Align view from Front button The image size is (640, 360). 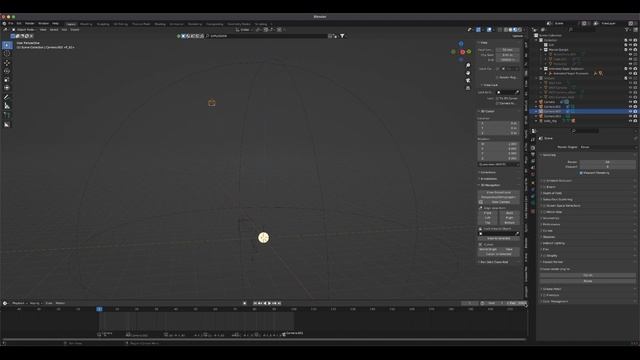[x=488, y=213]
